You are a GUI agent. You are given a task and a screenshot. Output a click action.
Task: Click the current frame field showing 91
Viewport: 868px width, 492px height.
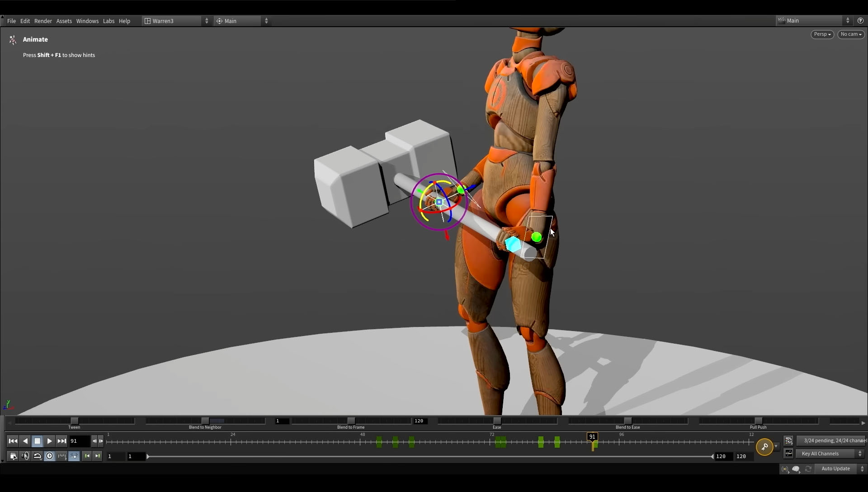click(x=80, y=441)
